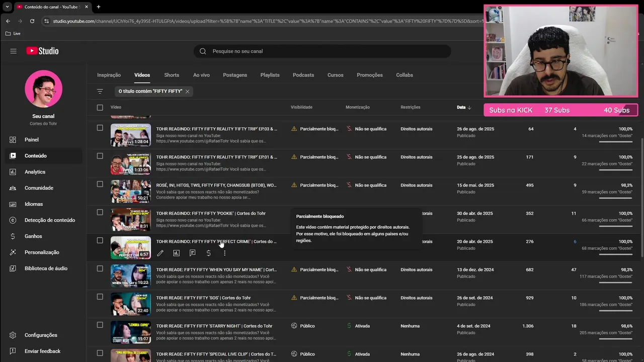
Task: Select checkbox for 'POOKIE' video
Action: 100,212
